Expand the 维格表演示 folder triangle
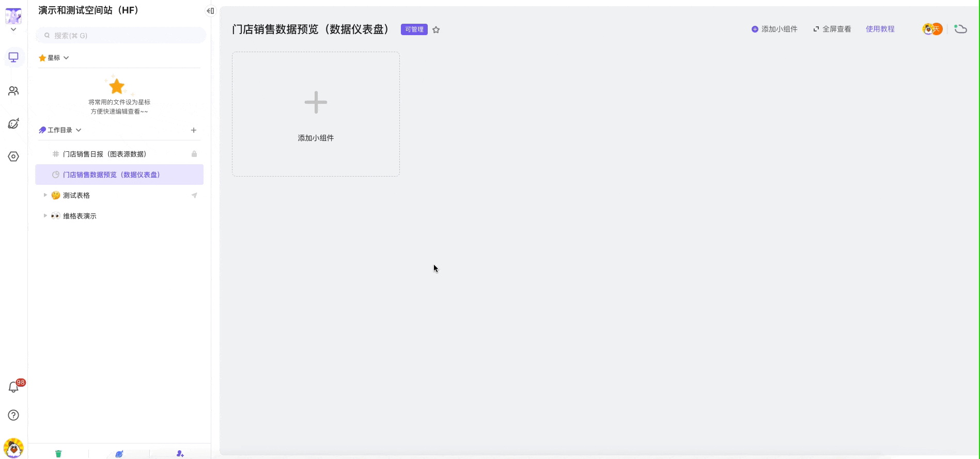The width and height of the screenshot is (980, 459). click(x=45, y=216)
